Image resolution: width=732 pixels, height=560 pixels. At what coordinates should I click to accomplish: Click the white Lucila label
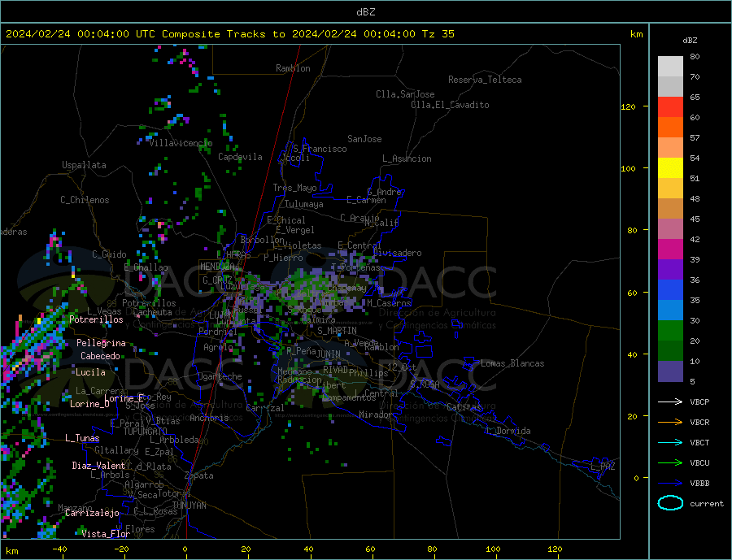[x=90, y=372]
